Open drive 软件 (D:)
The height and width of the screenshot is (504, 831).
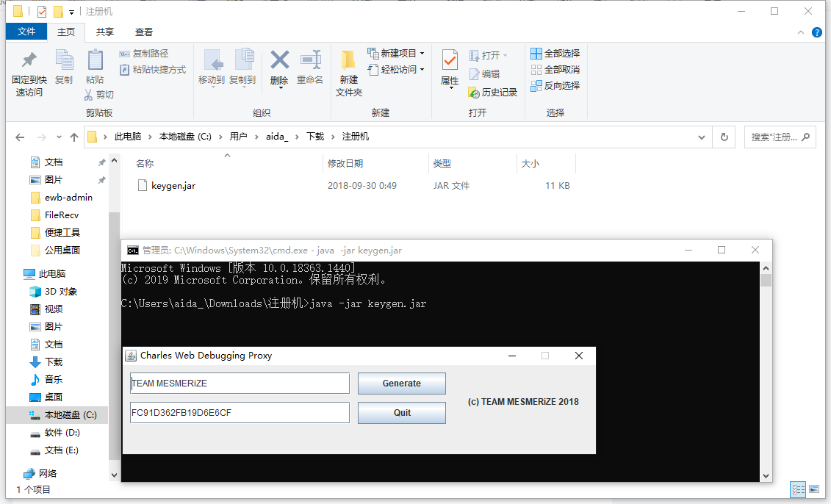(55, 433)
